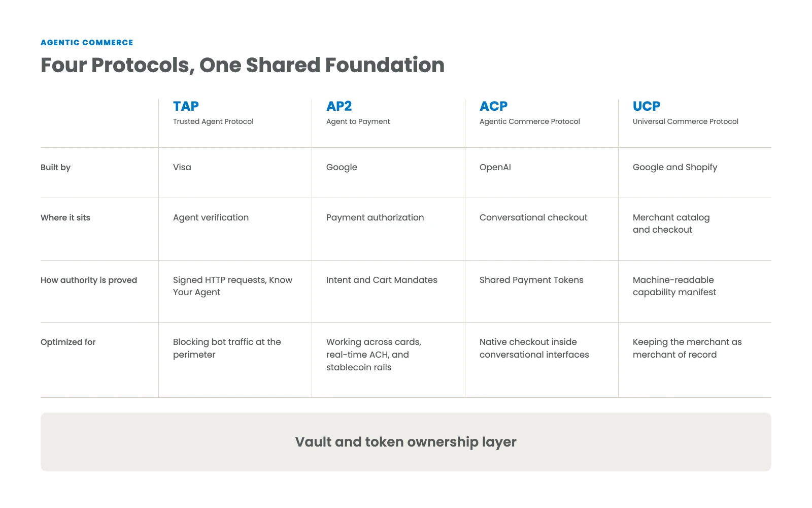
Task: Click the Vault and token ownership layer box
Action: (406, 442)
